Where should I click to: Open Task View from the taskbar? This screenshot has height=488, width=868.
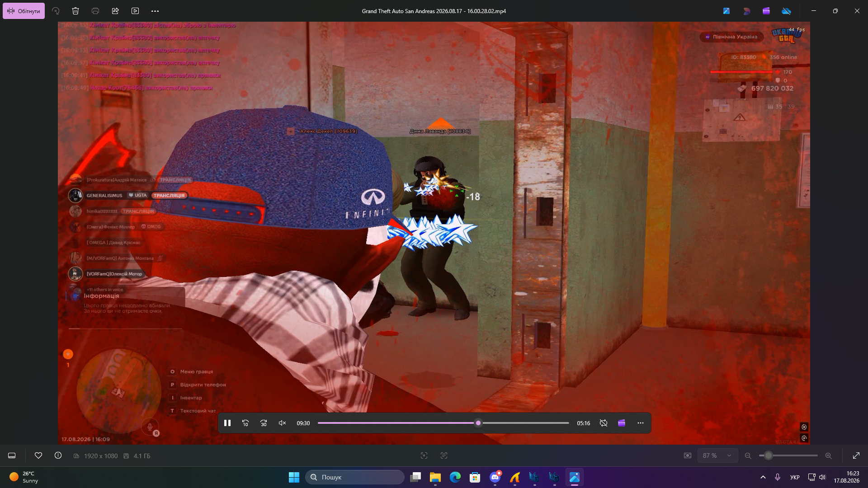[x=415, y=477]
